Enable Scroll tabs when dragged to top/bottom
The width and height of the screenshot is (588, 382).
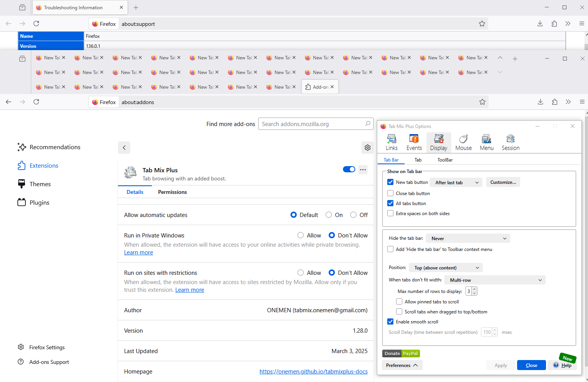[x=399, y=312]
